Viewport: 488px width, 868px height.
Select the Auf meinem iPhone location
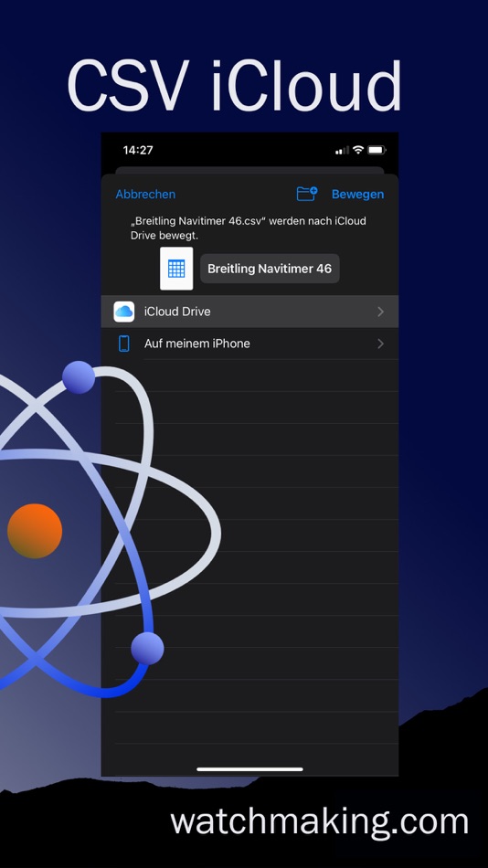(x=249, y=344)
